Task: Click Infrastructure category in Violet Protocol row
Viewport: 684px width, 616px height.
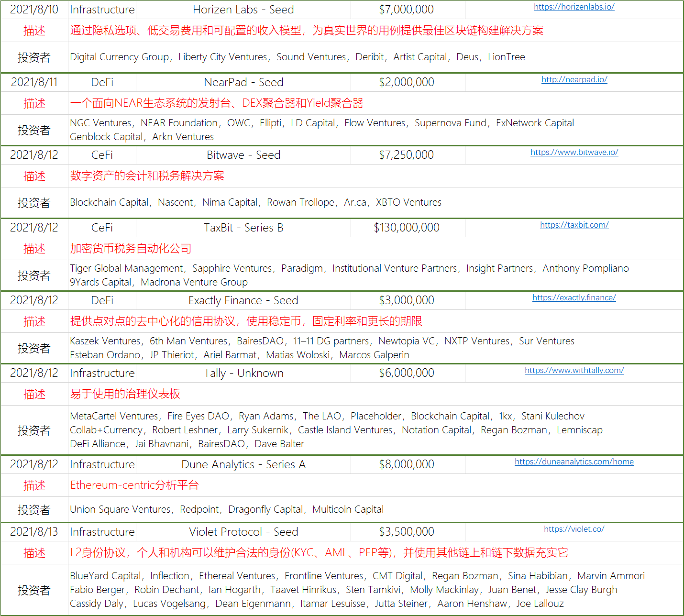Action: tap(102, 532)
